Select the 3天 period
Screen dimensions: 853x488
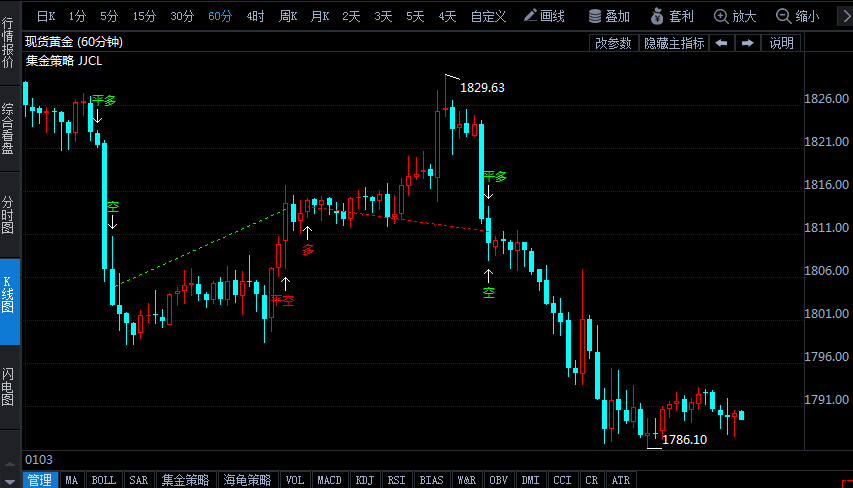point(383,16)
